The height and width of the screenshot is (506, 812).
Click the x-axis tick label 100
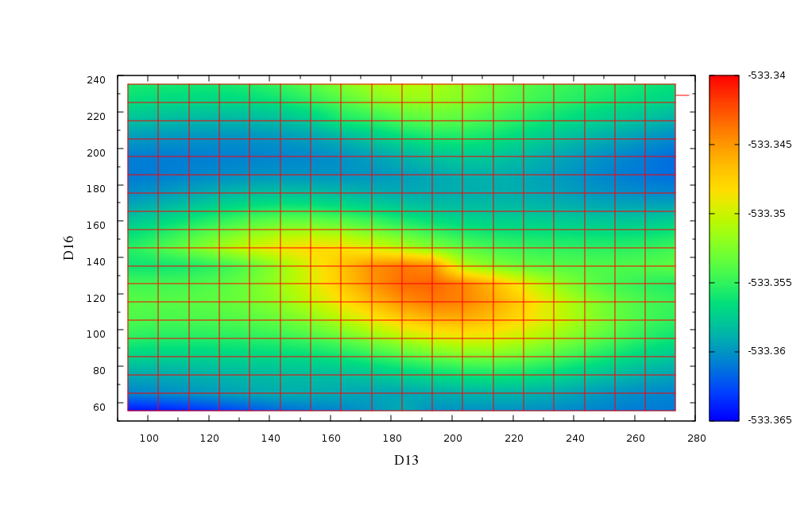pos(149,438)
